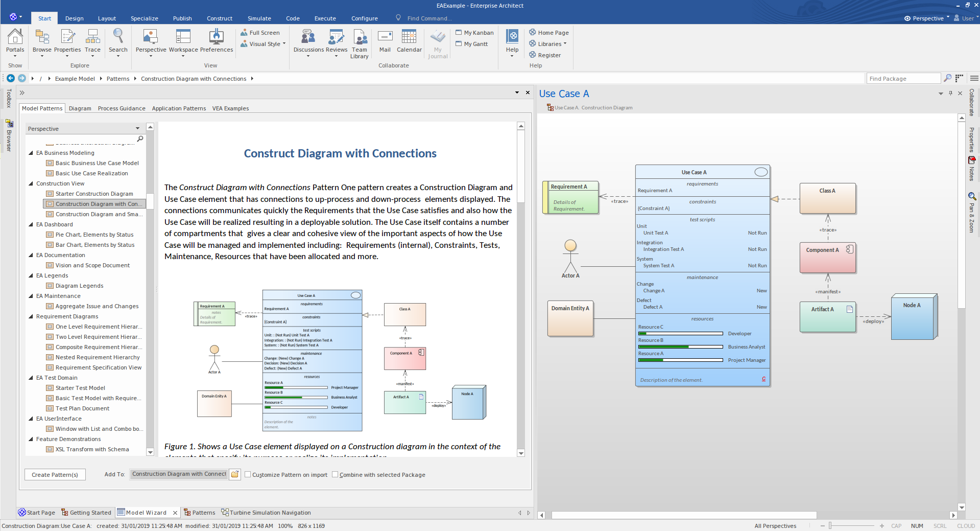Viewport: 980px width, 531px height.
Task: Open the Libraries dropdown
Action: pos(548,44)
